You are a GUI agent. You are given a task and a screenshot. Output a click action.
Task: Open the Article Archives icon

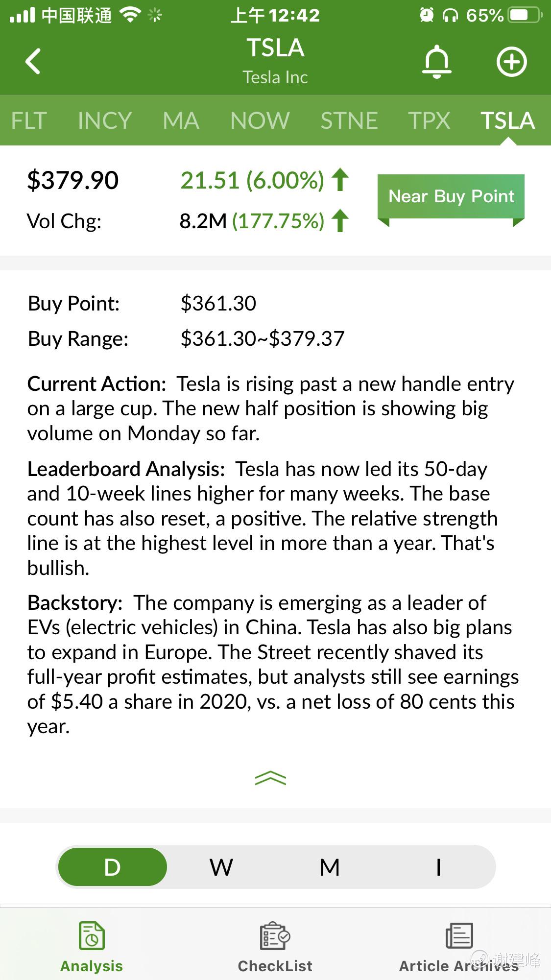point(459,936)
